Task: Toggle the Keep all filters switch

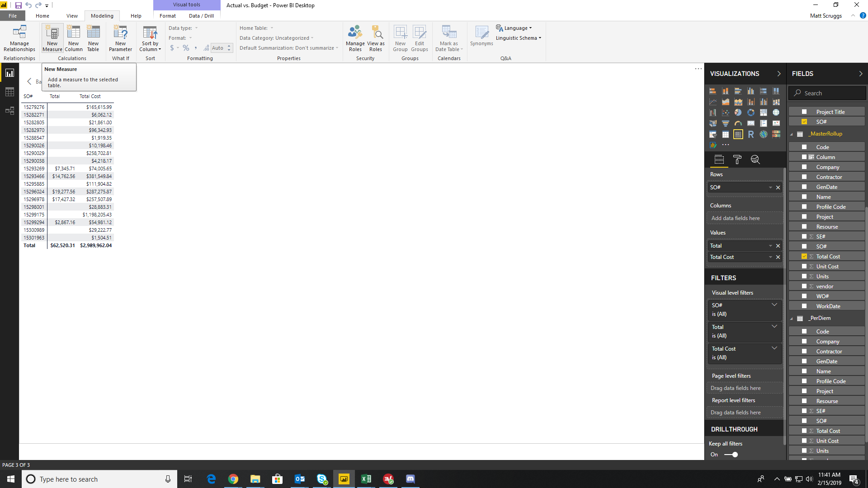Action: click(731, 455)
